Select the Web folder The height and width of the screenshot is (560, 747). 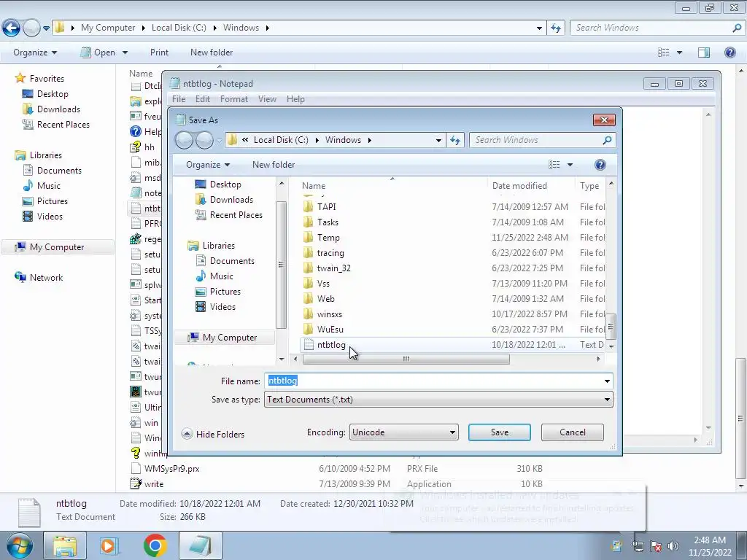[x=326, y=298]
